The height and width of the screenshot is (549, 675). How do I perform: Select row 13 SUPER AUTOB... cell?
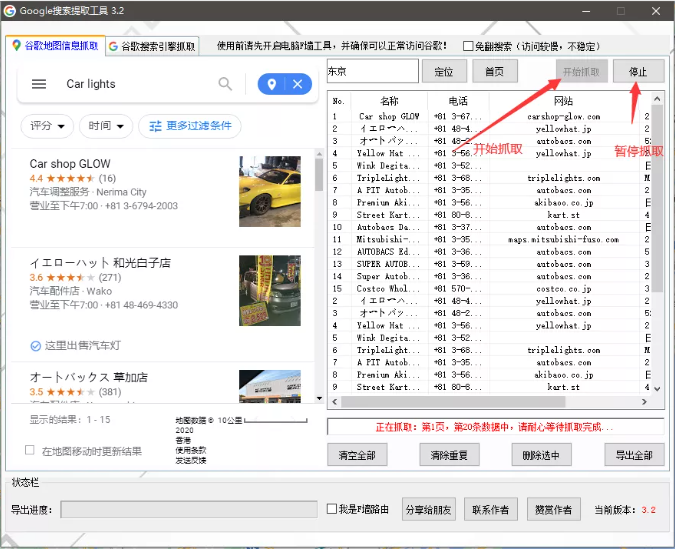[389, 264]
